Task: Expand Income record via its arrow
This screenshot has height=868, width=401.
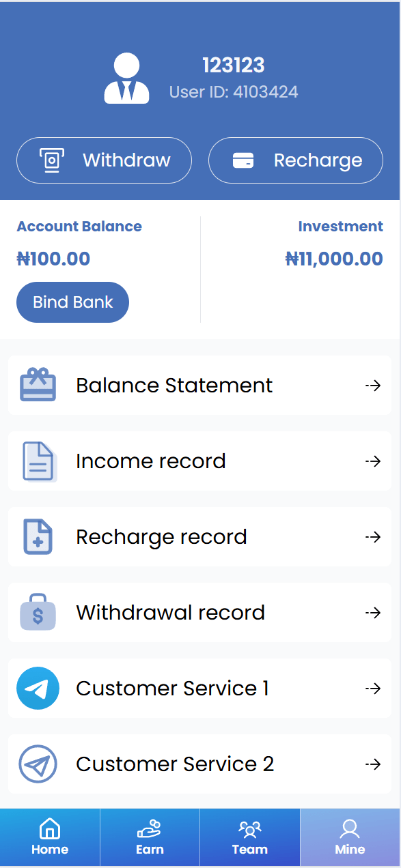Action: coord(373,461)
